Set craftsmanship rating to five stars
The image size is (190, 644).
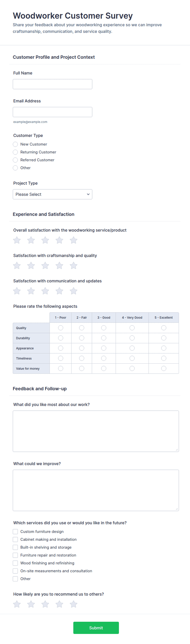74,266
